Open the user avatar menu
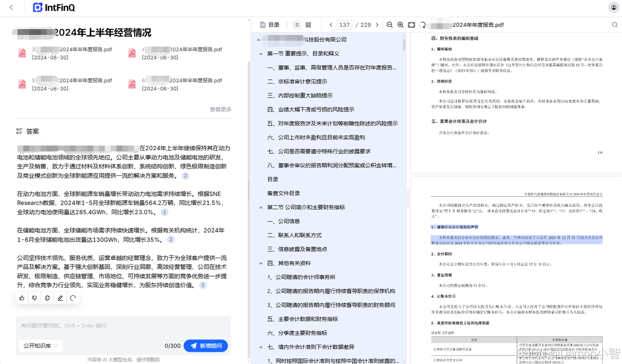Screen dimensions: 622x364 (x=613, y=8)
